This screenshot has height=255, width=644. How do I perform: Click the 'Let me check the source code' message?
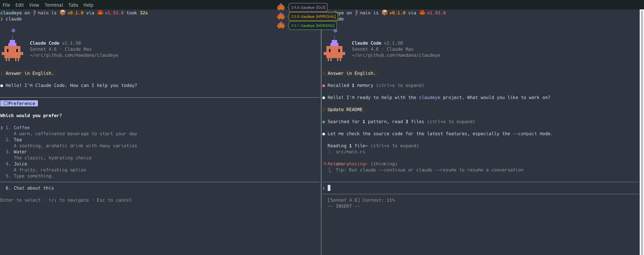(440, 134)
